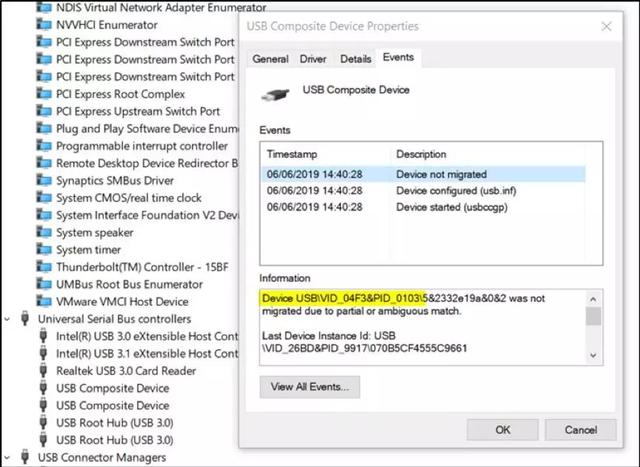Click the System speaker device icon
Screen dimensions: 640x467
click(44, 232)
